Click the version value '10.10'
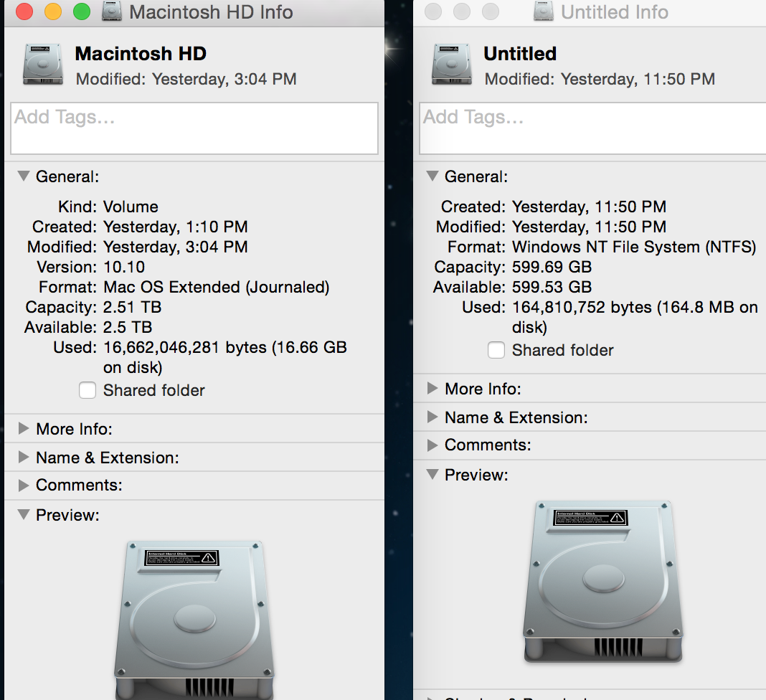This screenshot has width=766, height=700. [x=124, y=268]
